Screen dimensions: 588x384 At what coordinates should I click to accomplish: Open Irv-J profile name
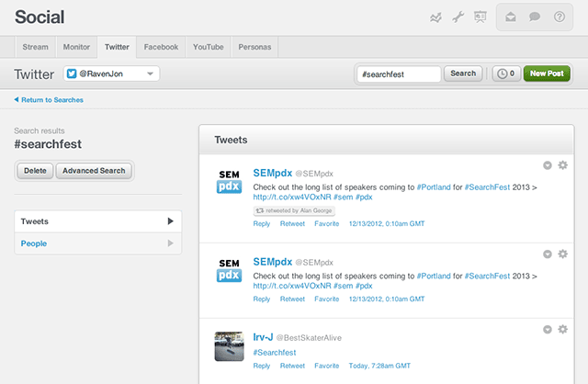pos(263,337)
